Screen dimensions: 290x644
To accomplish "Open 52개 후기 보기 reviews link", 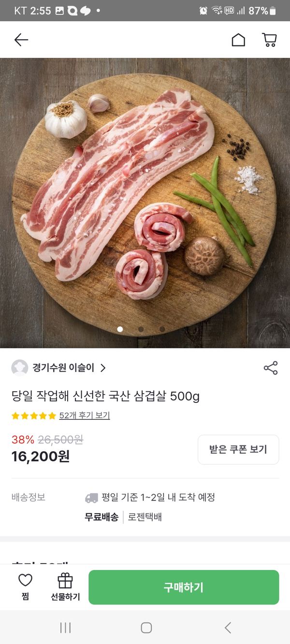I will (85, 415).
